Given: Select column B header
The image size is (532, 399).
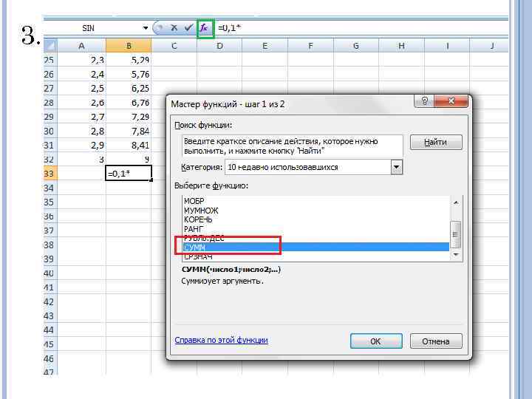Looking at the screenshot, I should pyautogui.click(x=129, y=46).
